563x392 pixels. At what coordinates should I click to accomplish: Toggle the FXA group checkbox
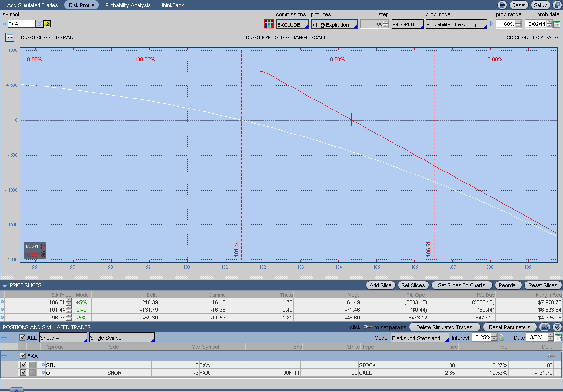point(23,356)
